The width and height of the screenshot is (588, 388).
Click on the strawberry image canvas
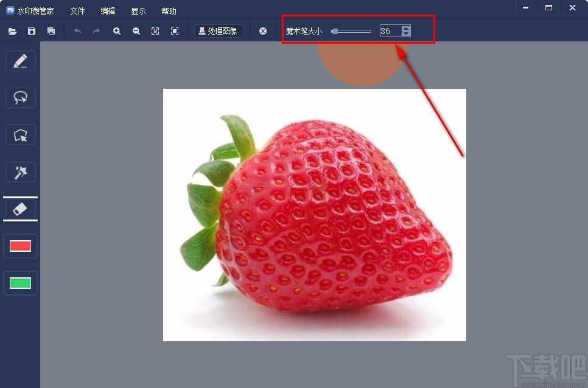tap(315, 215)
